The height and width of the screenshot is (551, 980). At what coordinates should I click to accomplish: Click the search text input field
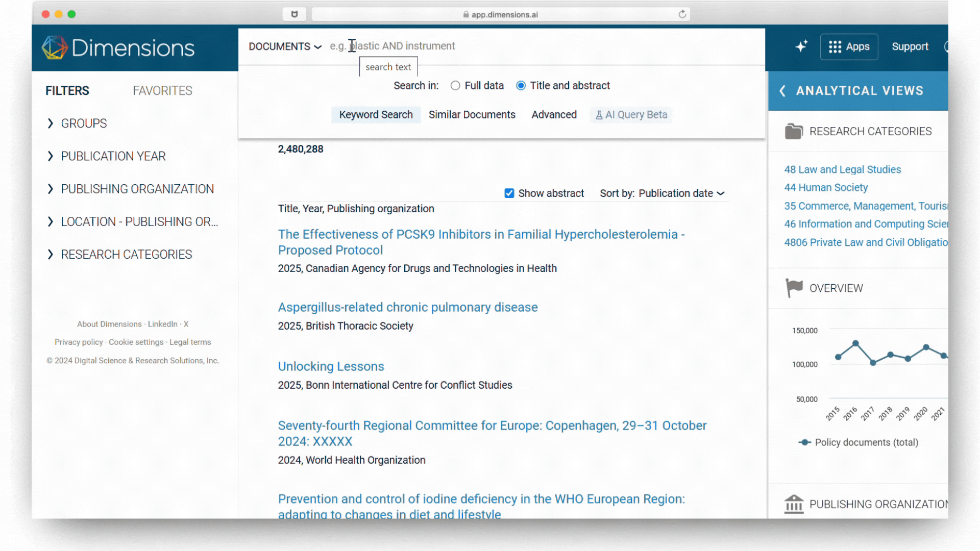[510, 46]
